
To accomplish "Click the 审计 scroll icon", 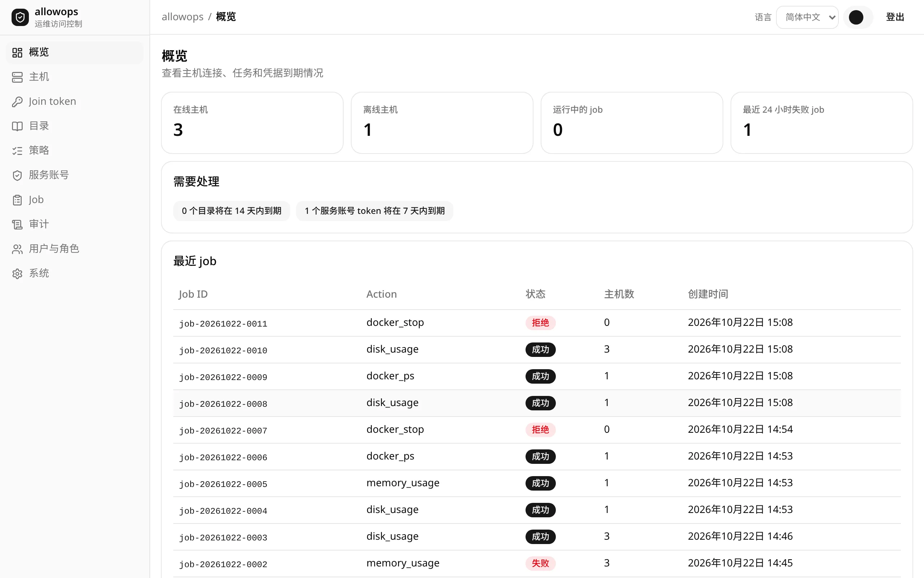I will point(17,224).
